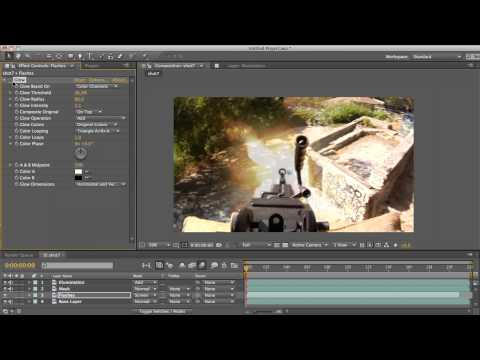Click the Color Phase angle dial
Screen dimensions: 480x360
point(80,153)
